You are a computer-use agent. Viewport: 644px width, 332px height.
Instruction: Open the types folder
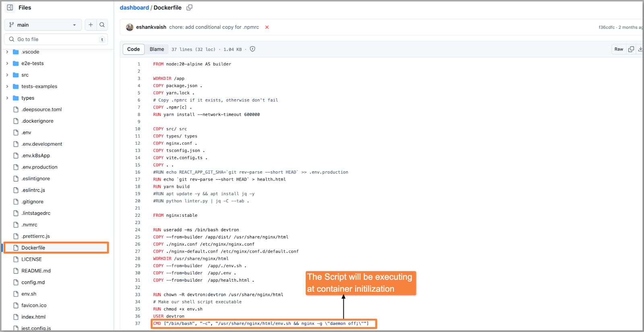tap(28, 98)
